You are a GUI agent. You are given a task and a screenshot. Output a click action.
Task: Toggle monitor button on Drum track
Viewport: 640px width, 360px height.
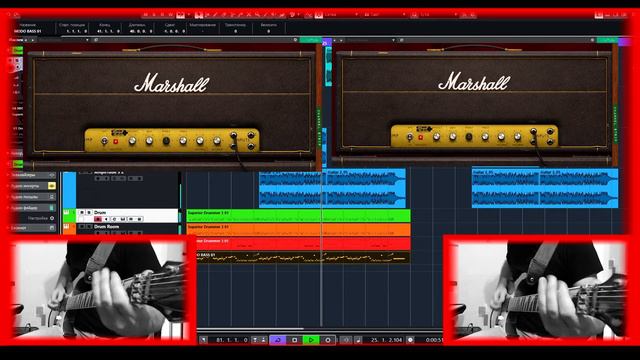[x=106, y=219]
